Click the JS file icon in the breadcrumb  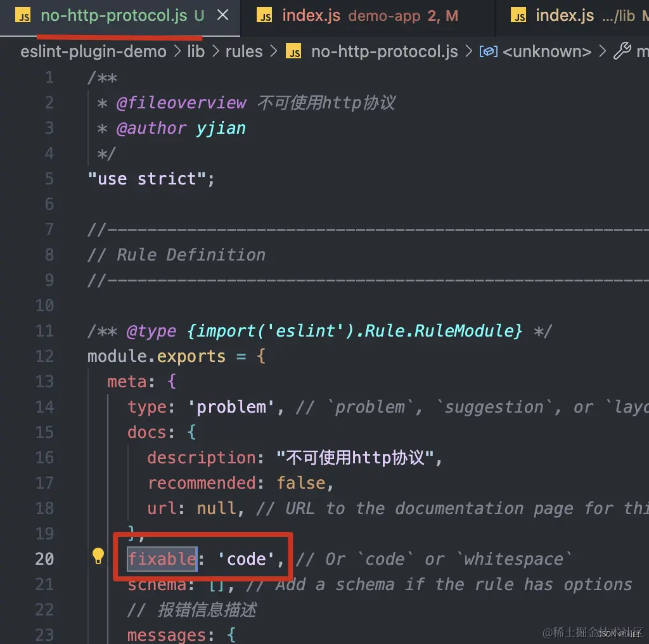pyautogui.click(x=293, y=52)
